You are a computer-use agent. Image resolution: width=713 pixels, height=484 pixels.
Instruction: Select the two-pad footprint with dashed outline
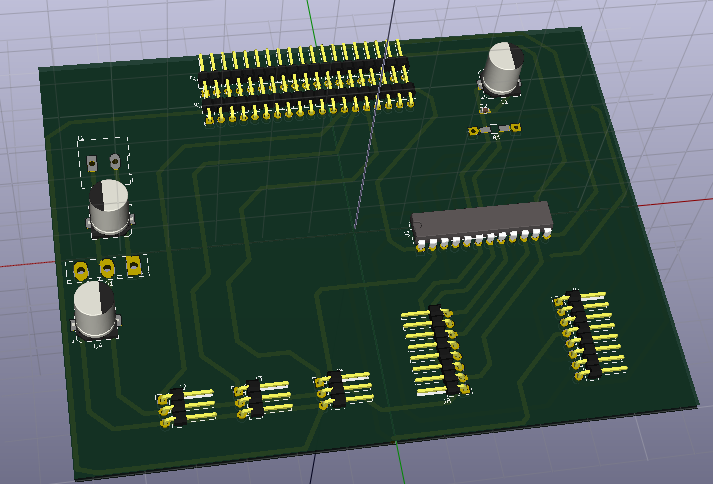103,161
